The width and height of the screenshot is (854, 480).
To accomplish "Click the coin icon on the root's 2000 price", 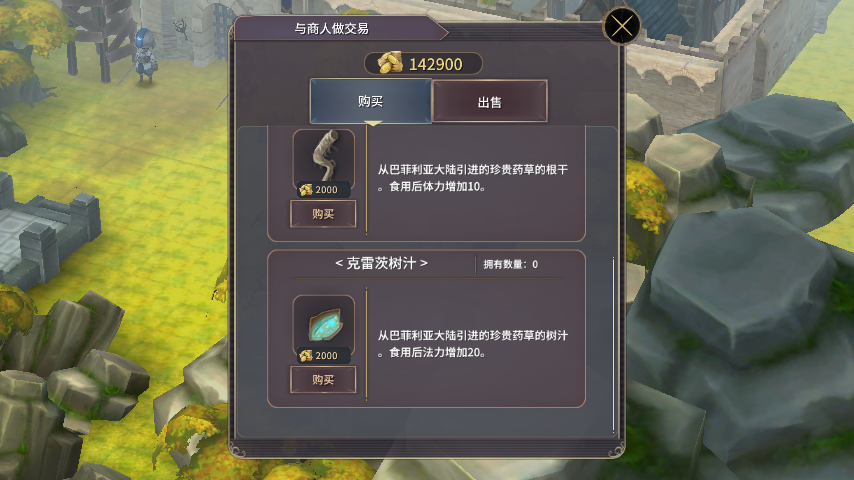I will click(306, 190).
